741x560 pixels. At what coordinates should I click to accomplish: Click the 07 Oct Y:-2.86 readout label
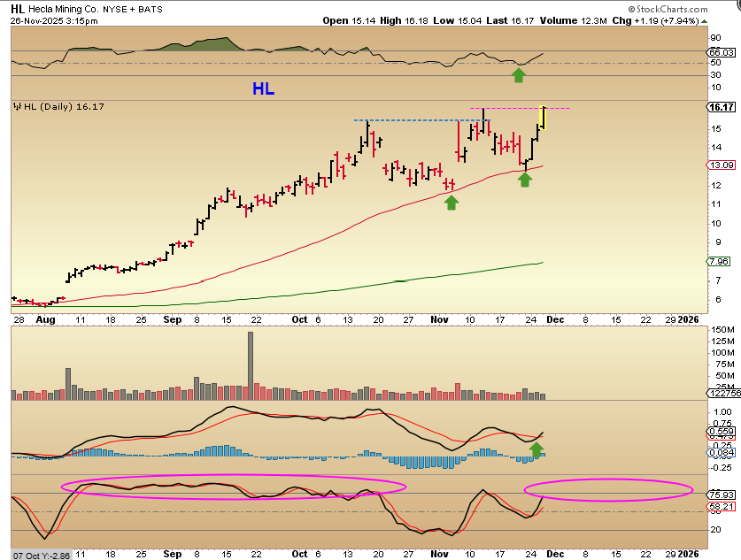(x=42, y=556)
